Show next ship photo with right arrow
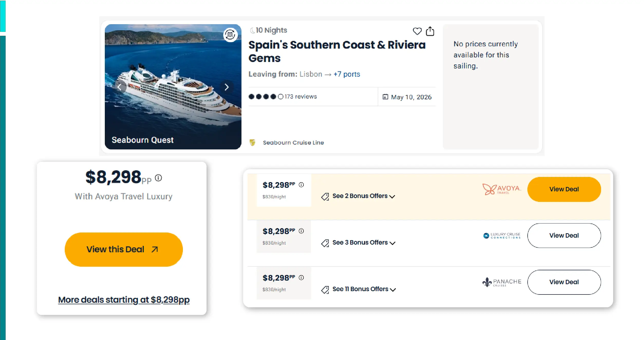The height and width of the screenshot is (340, 644). [226, 87]
